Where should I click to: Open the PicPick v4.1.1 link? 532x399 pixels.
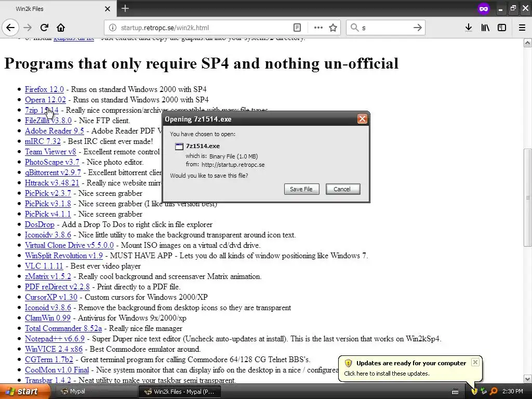pos(48,214)
